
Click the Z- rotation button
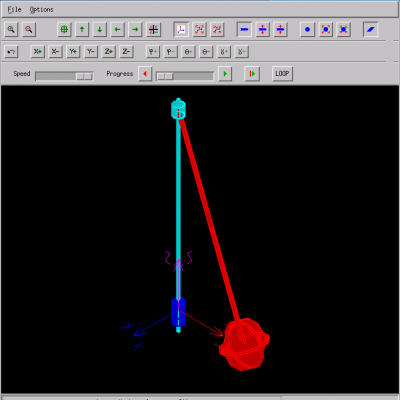pos(126,52)
